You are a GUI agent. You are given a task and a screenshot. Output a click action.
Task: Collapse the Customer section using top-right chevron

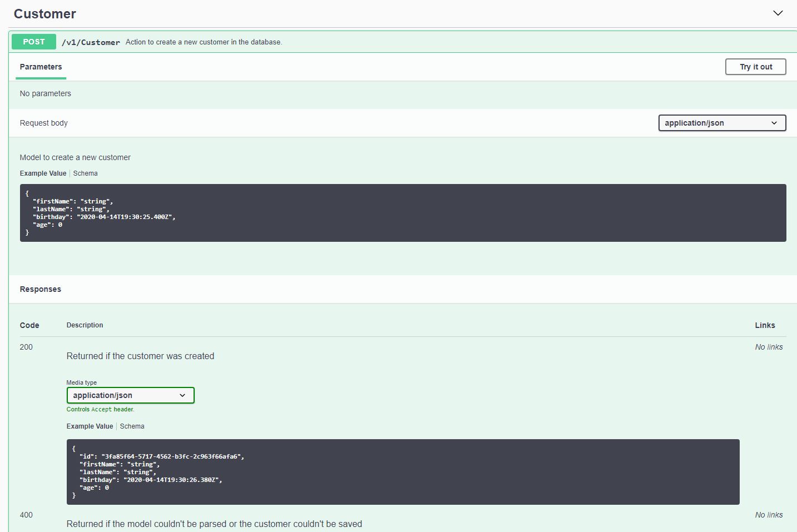click(778, 13)
